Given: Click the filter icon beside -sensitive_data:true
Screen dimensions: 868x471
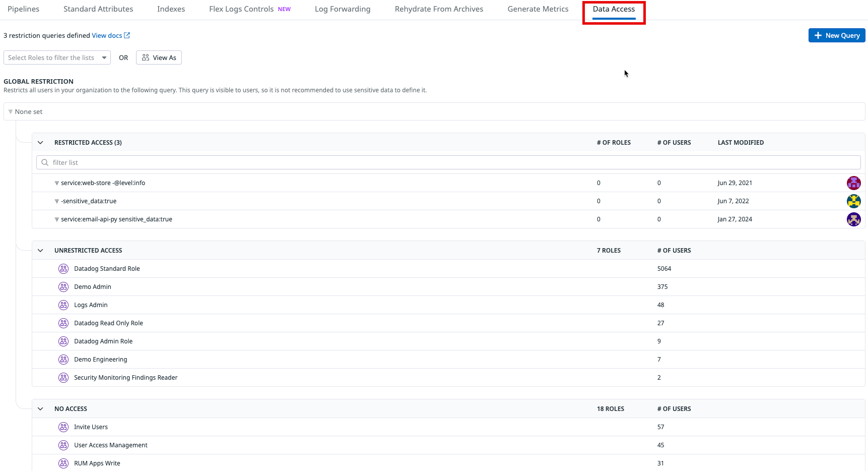Looking at the screenshot, I should (57, 201).
